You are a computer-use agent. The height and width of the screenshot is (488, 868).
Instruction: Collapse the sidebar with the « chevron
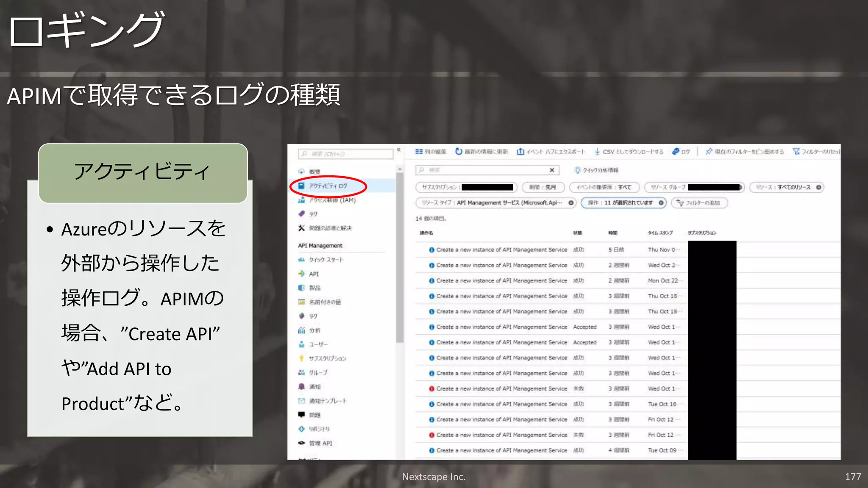(x=399, y=150)
